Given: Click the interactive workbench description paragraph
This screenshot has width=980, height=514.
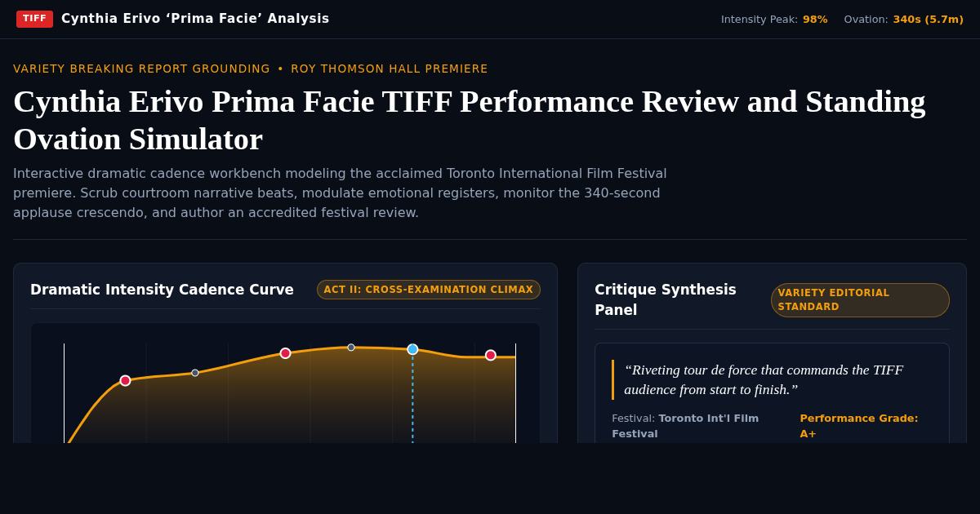Looking at the screenshot, I should point(340,193).
